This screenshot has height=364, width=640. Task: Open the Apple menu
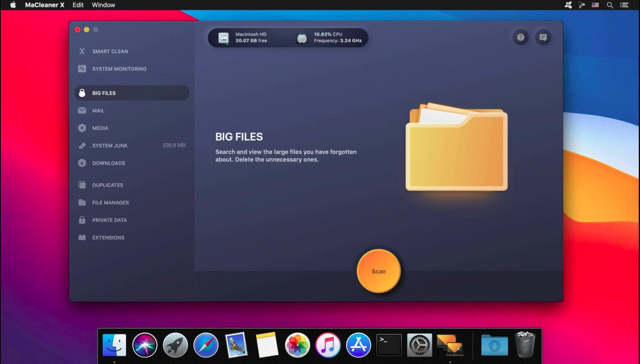click(13, 5)
